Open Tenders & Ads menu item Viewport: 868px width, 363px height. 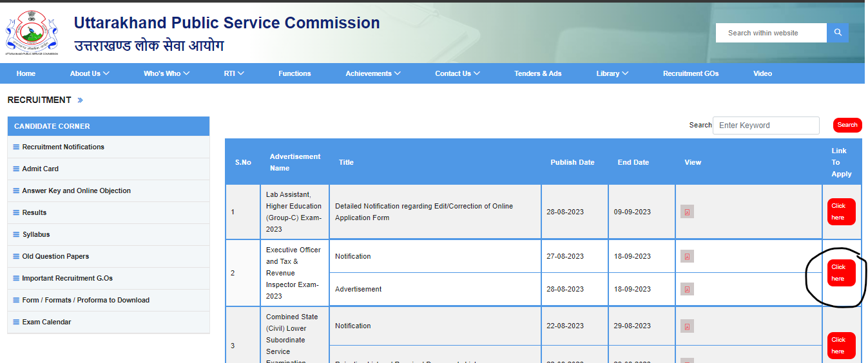pyautogui.click(x=537, y=73)
